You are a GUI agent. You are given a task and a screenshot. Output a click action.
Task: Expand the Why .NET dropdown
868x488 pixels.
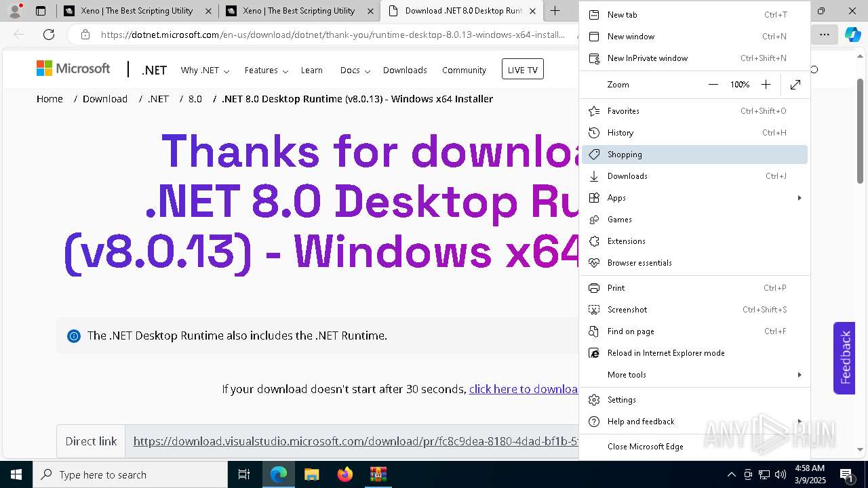[205, 70]
